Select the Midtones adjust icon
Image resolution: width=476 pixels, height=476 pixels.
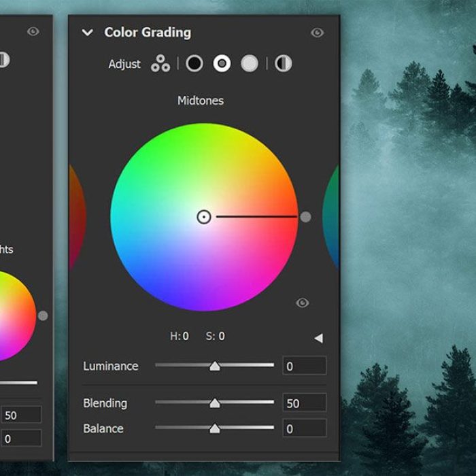[x=222, y=64]
